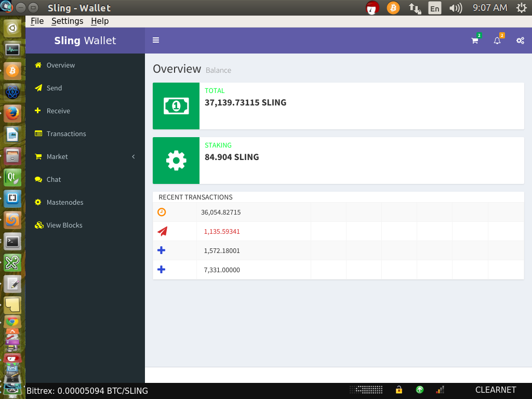Viewport: 532px width, 399px height.
Task: Select the Send paper plane icon in sidebar
Action: (38, 88)
